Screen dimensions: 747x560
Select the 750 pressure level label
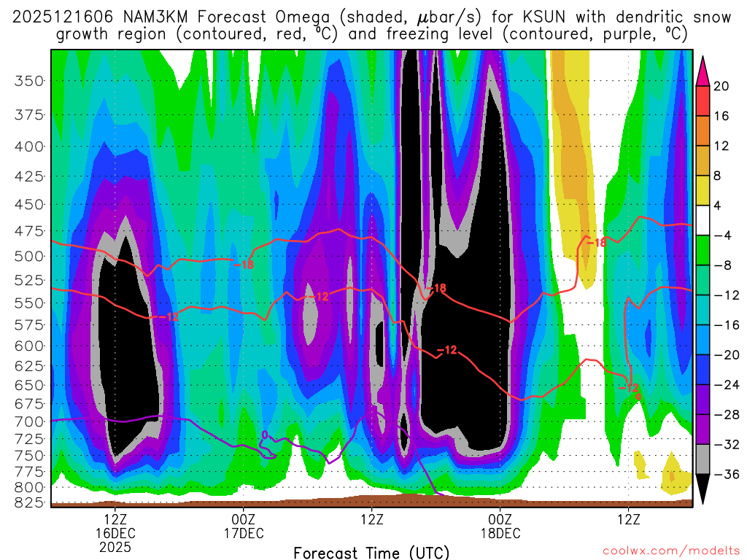point(29,456)
